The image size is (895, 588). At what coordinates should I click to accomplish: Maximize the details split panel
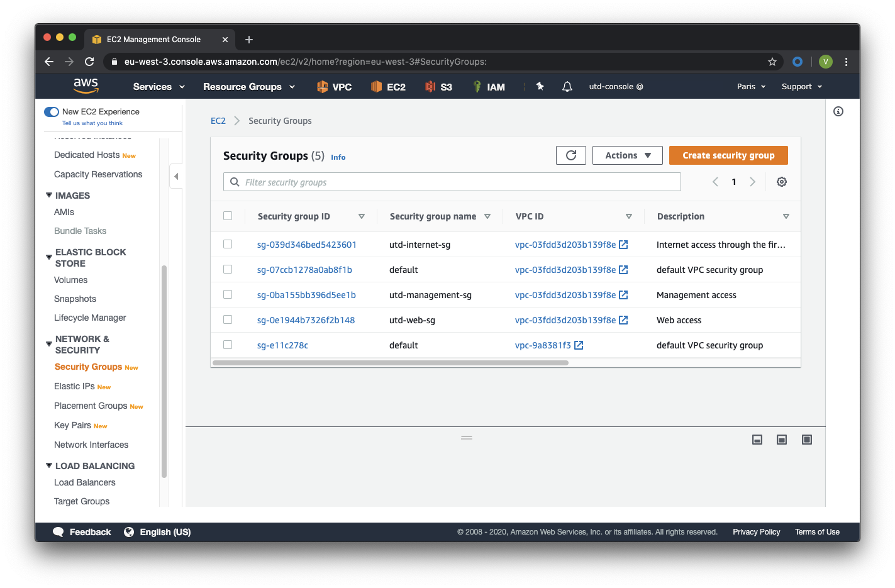pyautogui.click(x=807, y=440)
